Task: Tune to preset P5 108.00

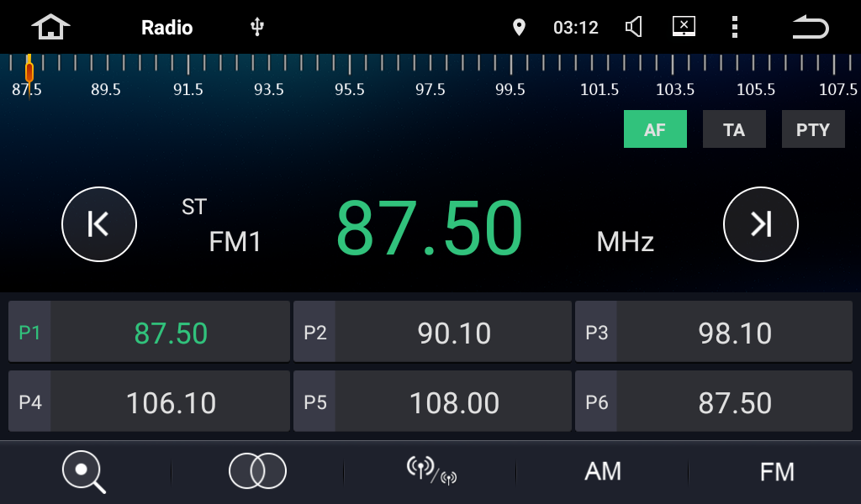Action: (x=432, y=402)
